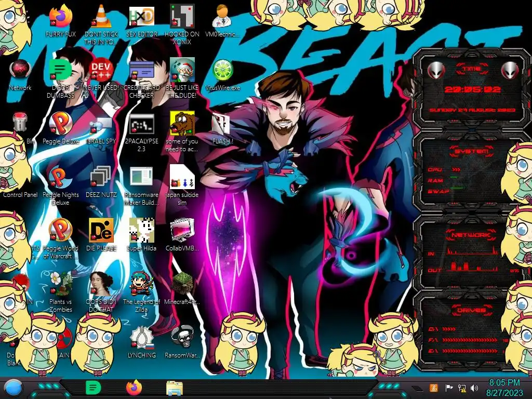Launch Firefox from the taskbar
The height and width of the screenshot is (399, 532).
(134, 388)
